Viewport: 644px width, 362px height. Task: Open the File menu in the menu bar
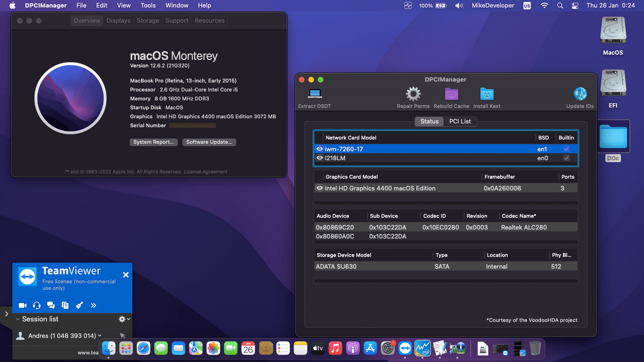82,6
